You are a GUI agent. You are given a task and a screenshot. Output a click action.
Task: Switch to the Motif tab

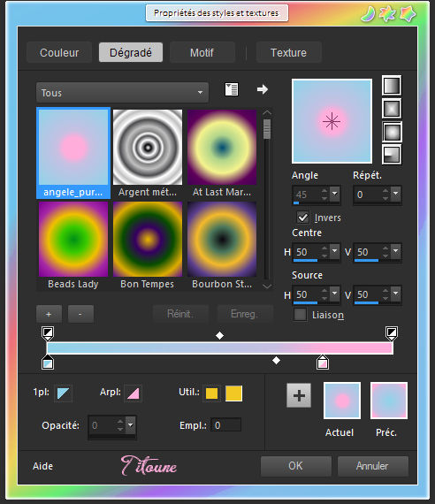click(x=202, y=52)
